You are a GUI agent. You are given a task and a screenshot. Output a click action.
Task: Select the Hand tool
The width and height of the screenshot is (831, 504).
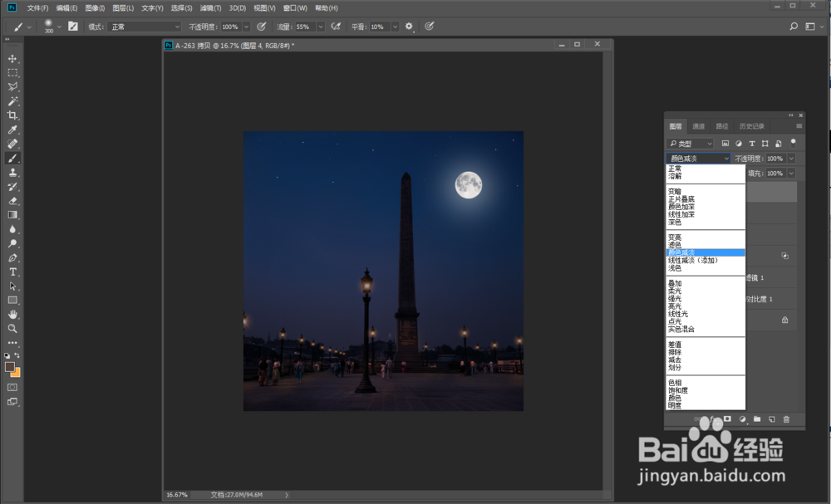12,314
